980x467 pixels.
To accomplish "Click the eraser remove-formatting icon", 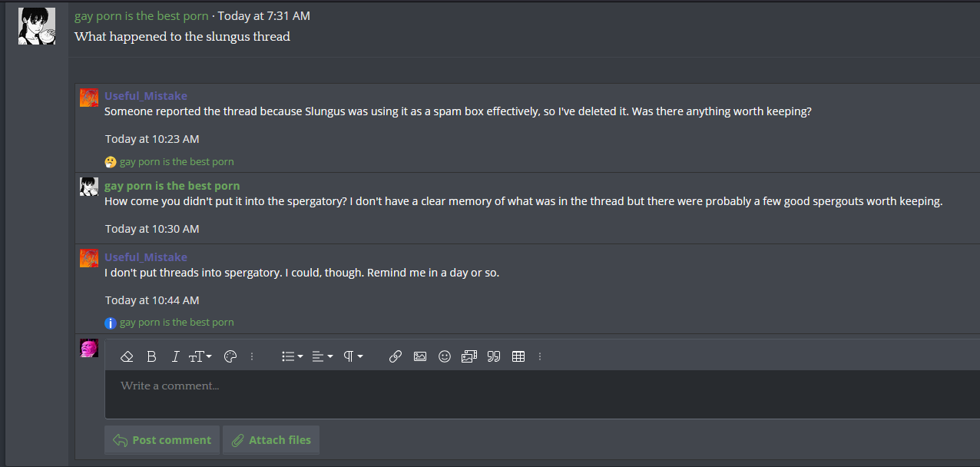I will coord(127,356).
